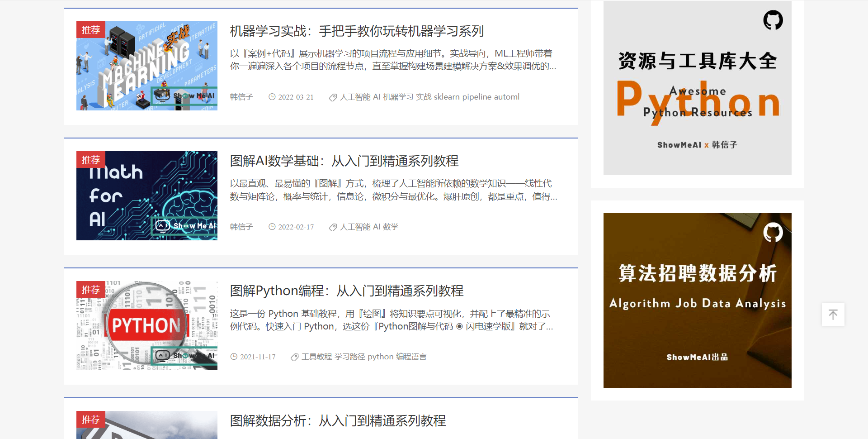Screen dimensions: 868x439
Task: Open the 图解数据分析 article title
Action: coord(337,421)
